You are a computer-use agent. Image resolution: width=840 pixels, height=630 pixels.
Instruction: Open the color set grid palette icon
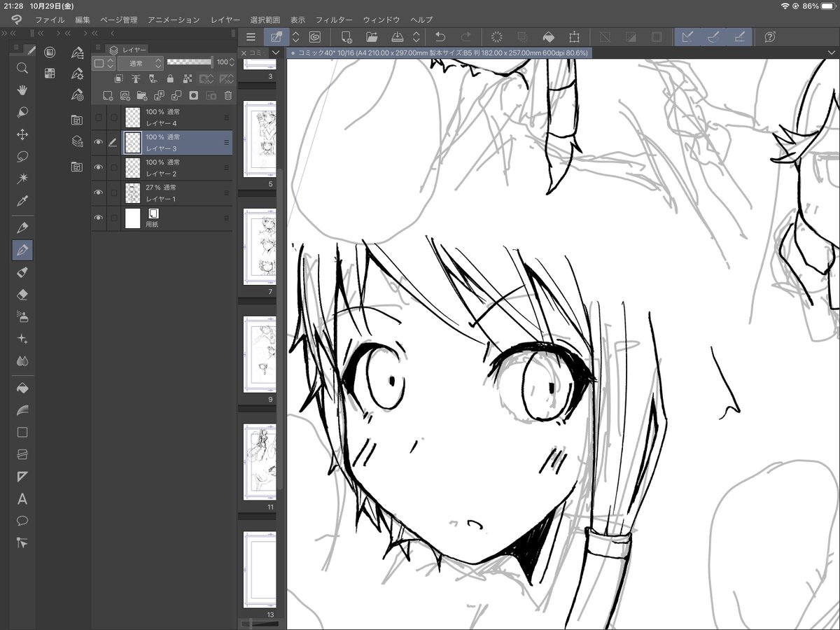coord(50,73)
